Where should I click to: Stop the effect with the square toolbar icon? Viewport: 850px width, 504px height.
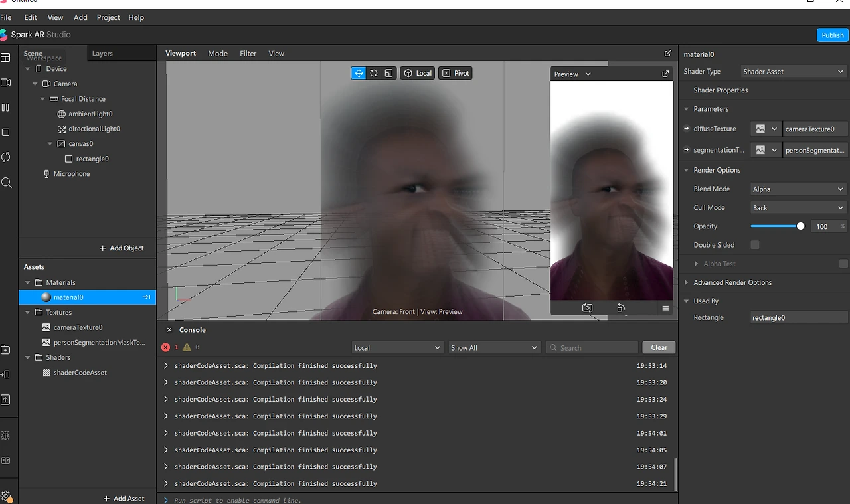tap(6, 132)
